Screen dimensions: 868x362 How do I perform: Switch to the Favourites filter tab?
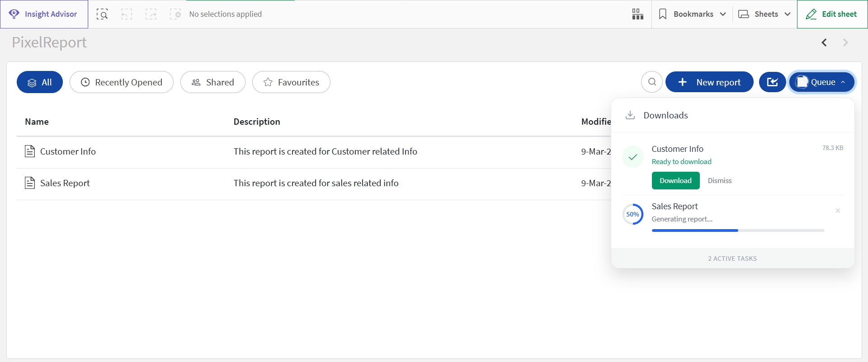click(291, 82)
